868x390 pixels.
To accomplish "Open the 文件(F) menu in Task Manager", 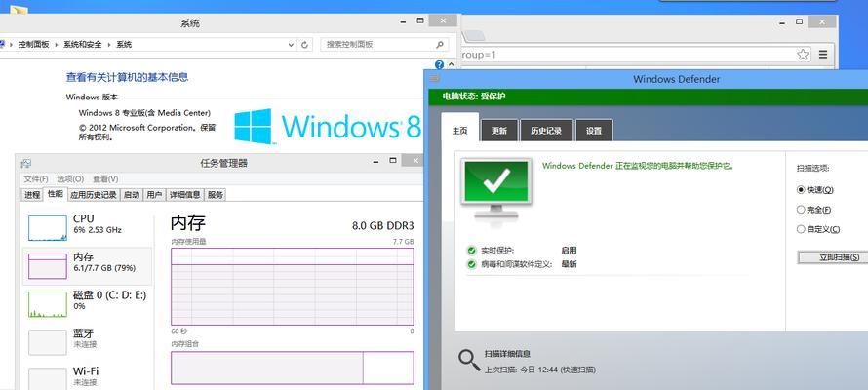I will pyautogui.click(x=36, y=179).
